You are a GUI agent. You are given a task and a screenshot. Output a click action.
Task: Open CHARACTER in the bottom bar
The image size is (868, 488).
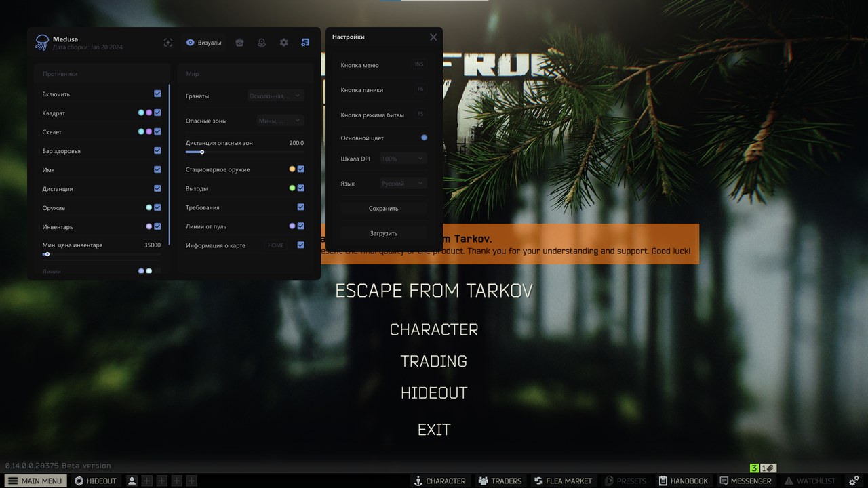[x=440, y=481]
